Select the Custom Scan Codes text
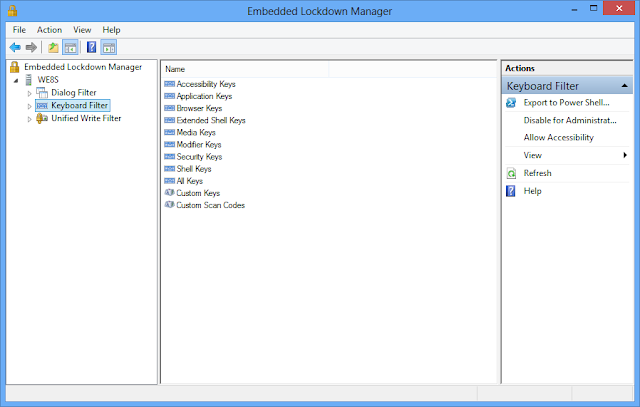This screenshot has width=640, height=407. 211,205
